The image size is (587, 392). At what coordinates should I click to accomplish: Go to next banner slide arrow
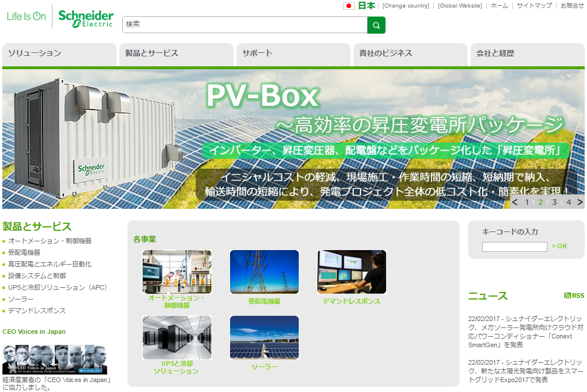coord(580,202)
